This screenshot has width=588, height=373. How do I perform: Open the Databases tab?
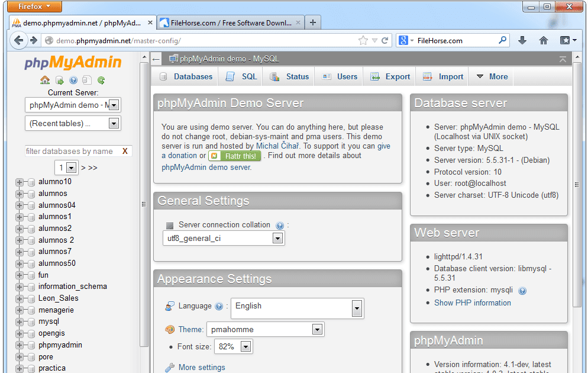click(186, 76)
